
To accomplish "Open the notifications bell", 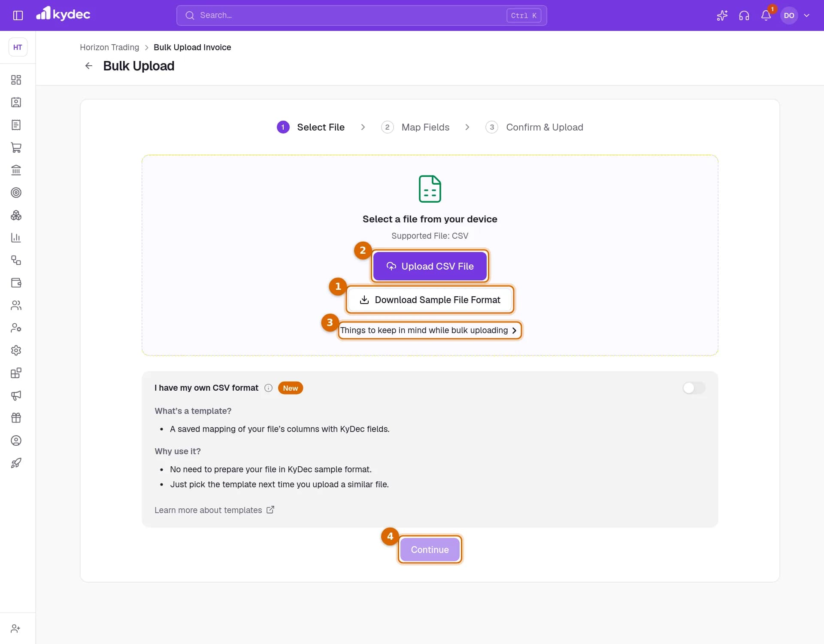I will tap(766, 15).
